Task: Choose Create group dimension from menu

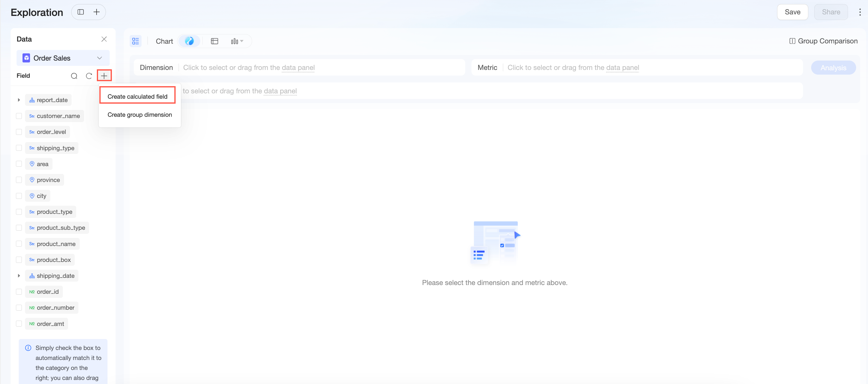Action: pos(139,115)
